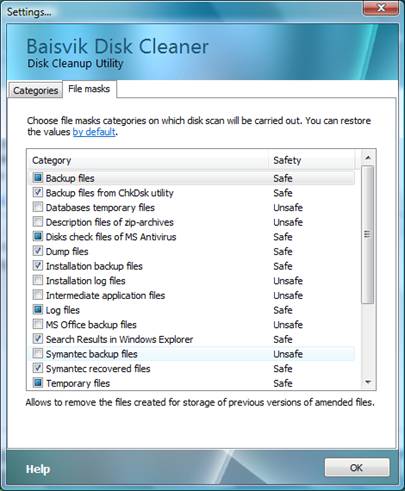Screen dimensions: 405x491
Task: Enable Databases temporary files checkbox
Action: click(38, 207)
